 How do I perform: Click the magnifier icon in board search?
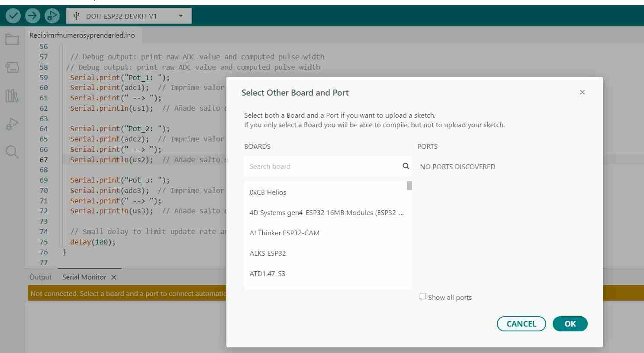tap(406, 166)
